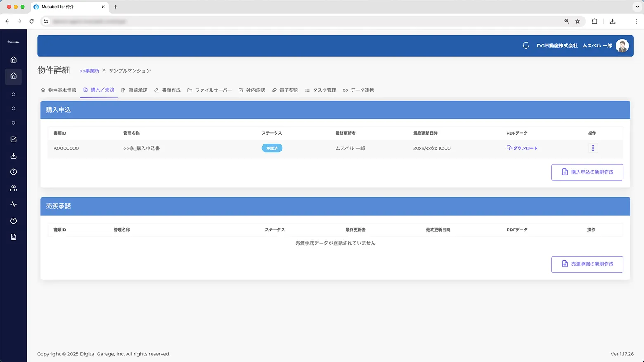Switch to the 物件基本情報 tab
Viewport: 644px width, 362px height.
point(59,90)
